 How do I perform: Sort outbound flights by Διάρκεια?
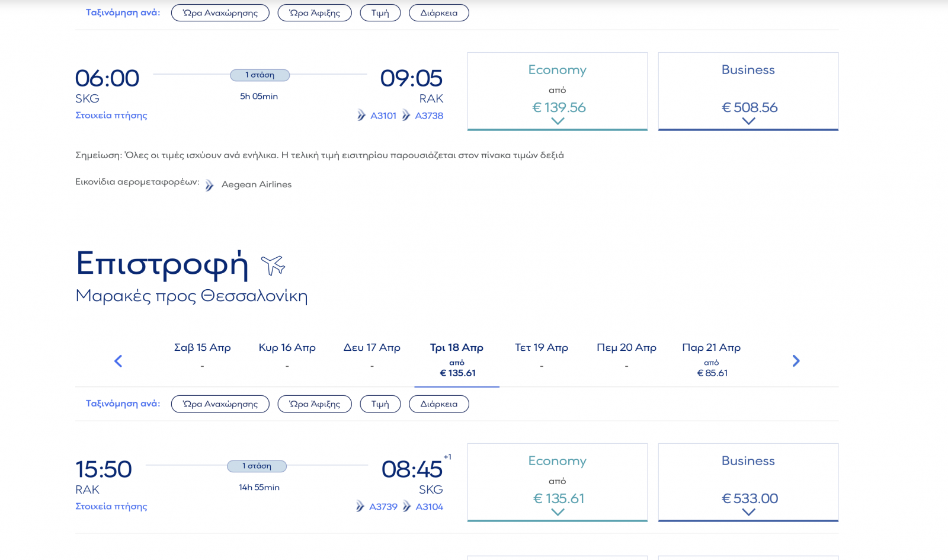point(438,13)
